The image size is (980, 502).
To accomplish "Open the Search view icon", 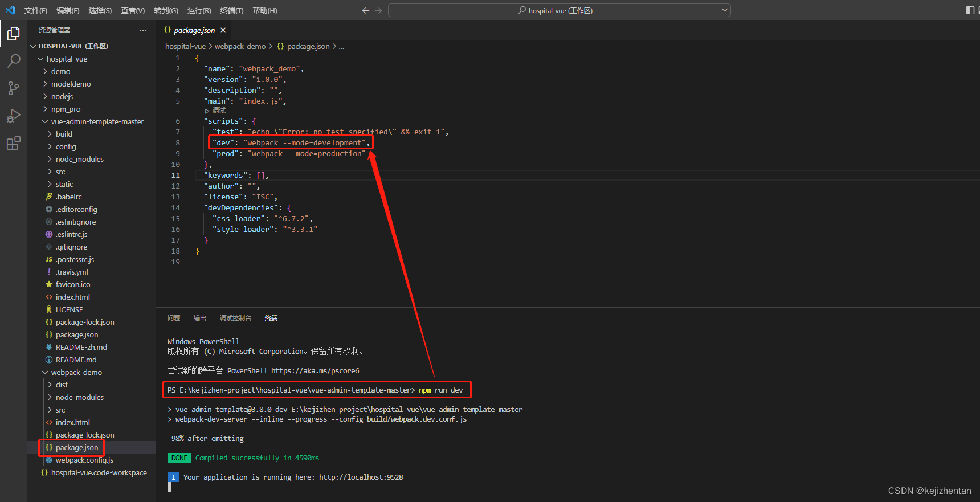I will coord(14,60).
